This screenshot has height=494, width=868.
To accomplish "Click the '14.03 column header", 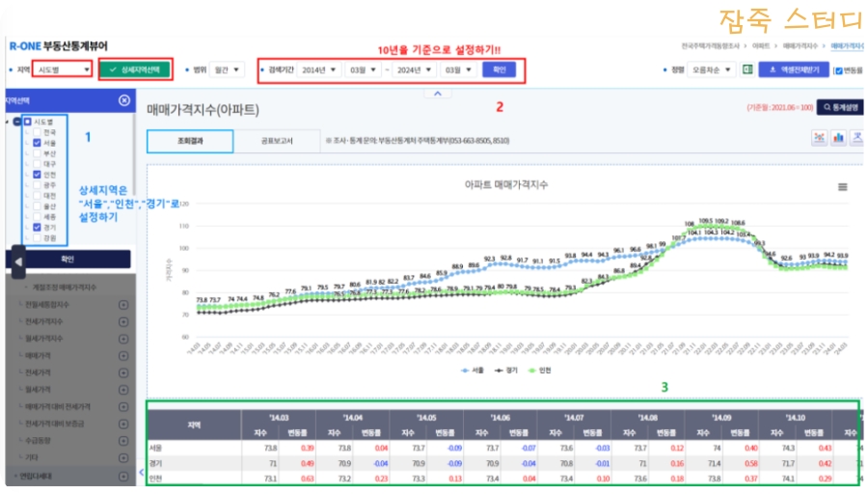I will click(x=279, y=418).
